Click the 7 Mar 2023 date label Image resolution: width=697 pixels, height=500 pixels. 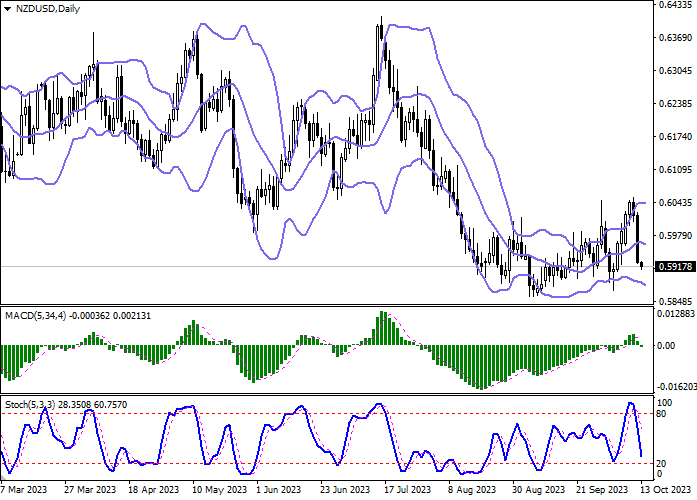[24, 490]
